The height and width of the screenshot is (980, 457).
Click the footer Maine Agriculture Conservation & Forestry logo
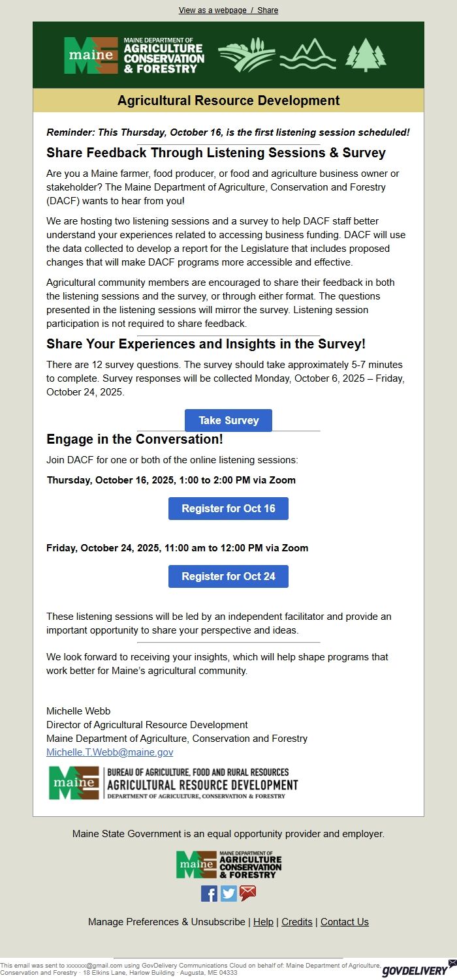coord(228,865)
